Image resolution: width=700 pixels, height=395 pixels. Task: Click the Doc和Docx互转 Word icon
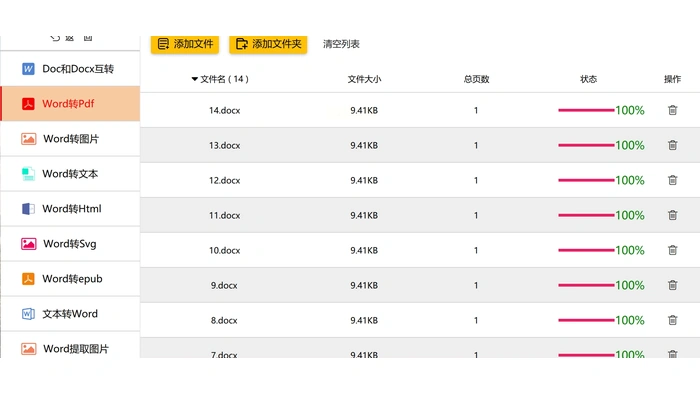(28, 69)
